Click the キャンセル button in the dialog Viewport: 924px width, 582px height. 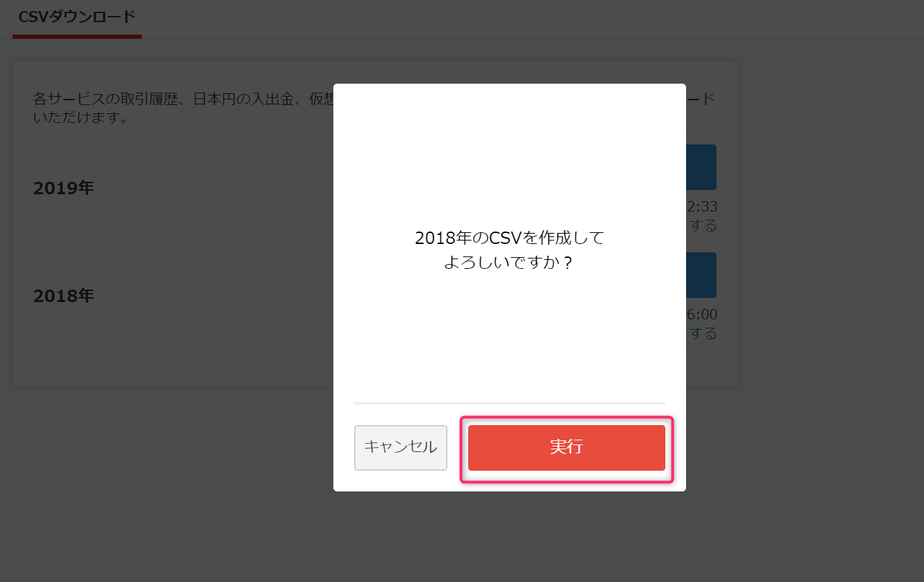point(400,447)
